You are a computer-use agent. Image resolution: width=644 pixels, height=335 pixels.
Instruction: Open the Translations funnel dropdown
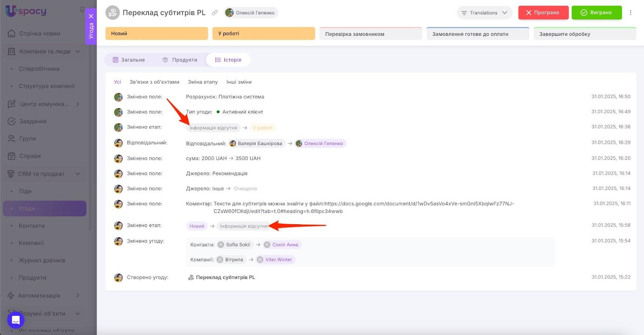click(484, 12)
